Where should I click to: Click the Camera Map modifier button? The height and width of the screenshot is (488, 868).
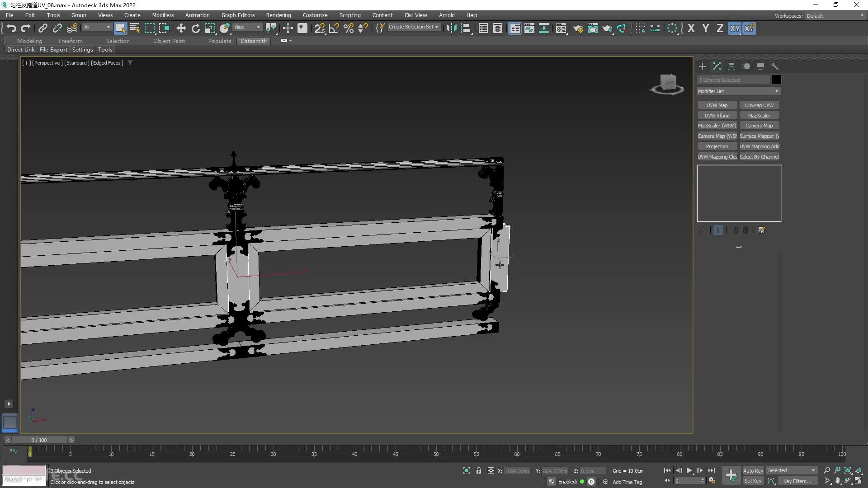click(759, 126)
